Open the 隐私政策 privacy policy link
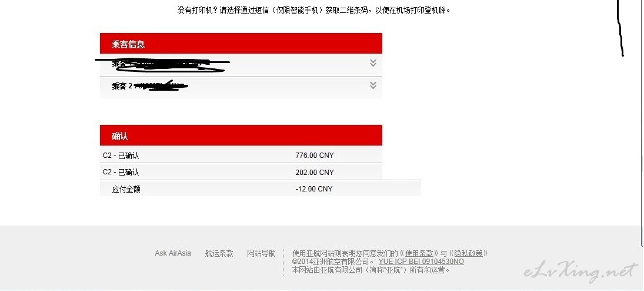 [x=468, y=253]
